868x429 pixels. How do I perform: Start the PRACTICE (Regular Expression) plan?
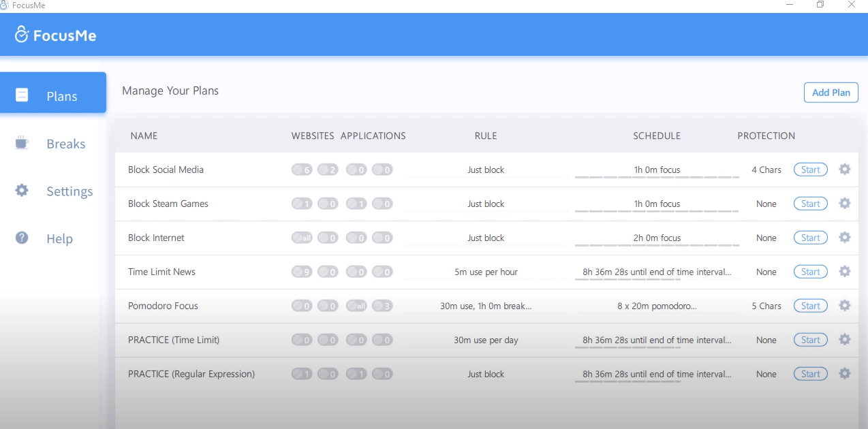tap(811, 374)
